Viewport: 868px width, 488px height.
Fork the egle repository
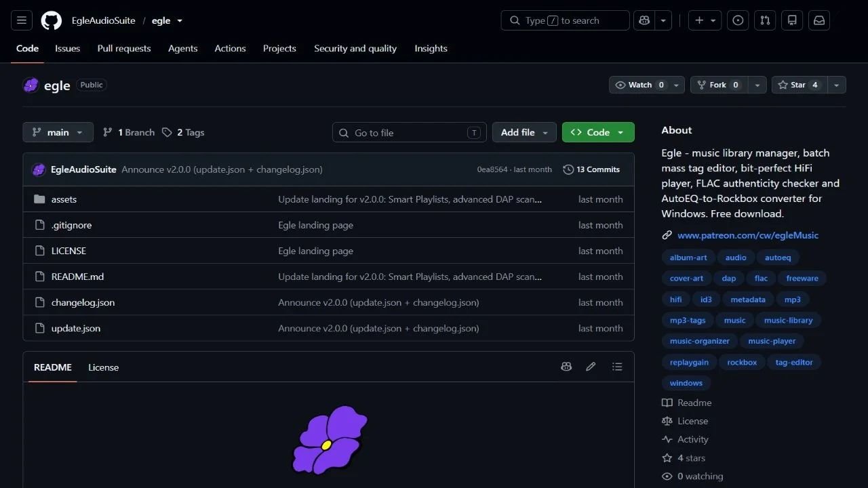720,85
